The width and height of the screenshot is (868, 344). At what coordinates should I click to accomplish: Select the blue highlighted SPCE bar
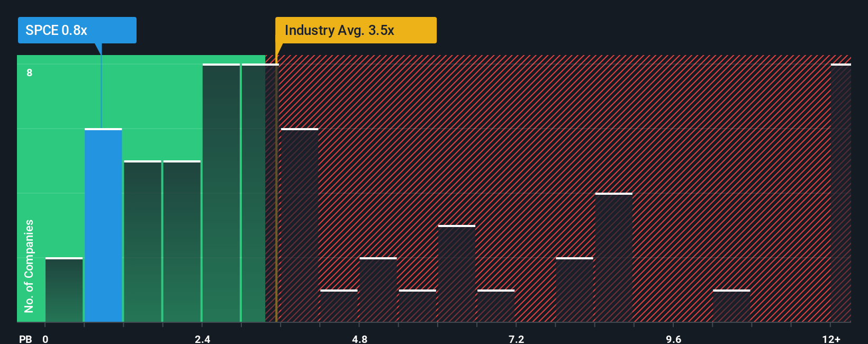(x=103, y=225)
